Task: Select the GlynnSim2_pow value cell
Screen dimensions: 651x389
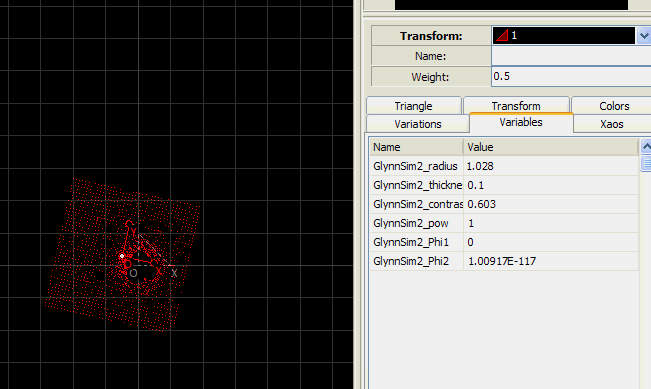Action: tap(551, 223)
